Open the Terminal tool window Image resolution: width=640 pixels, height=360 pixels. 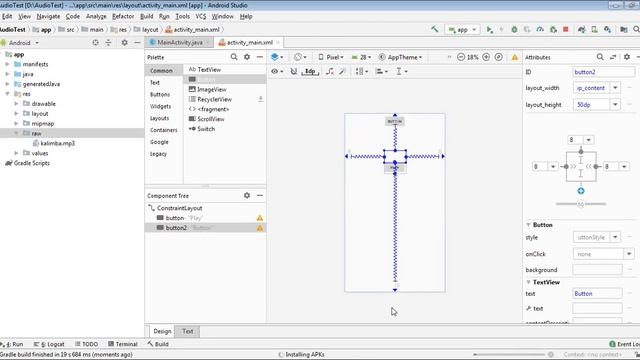click(x=123, y=344)
